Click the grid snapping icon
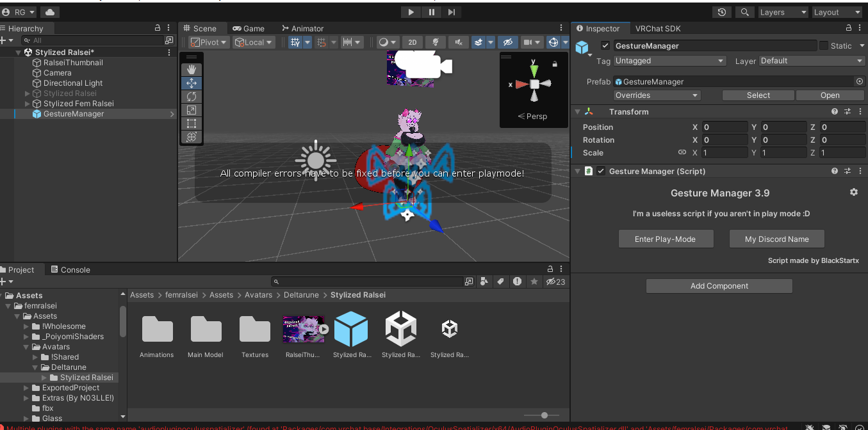This screenshot has width=868, height=430. pyautogui.click(x=322, y=42)
